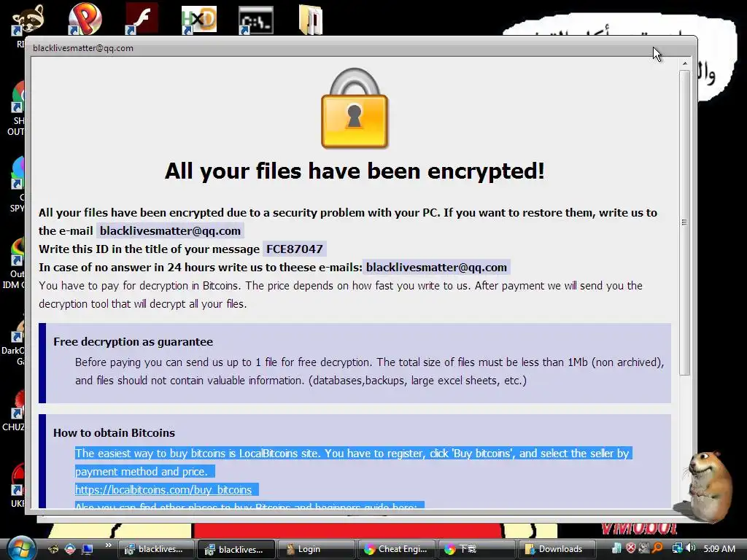Image resolution: width=747 pixels, height=560 pixels.
Task: Launch the Command Prompt desktop shortcut
Action: tap(256, 20)
